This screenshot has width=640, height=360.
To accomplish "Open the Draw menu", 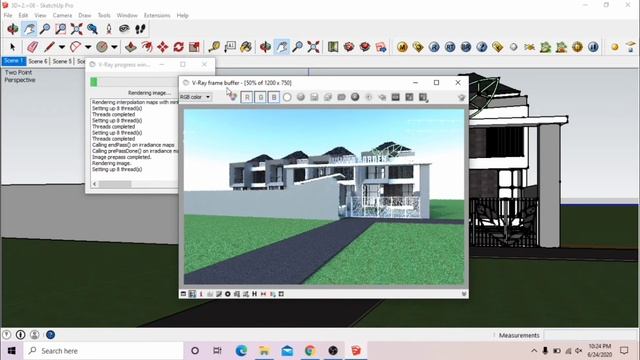I will [x=84, y=15].
